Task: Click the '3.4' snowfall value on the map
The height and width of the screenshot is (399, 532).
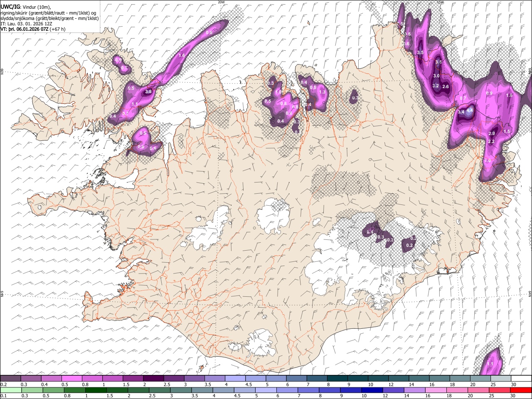Action: [x=461, y=112]
